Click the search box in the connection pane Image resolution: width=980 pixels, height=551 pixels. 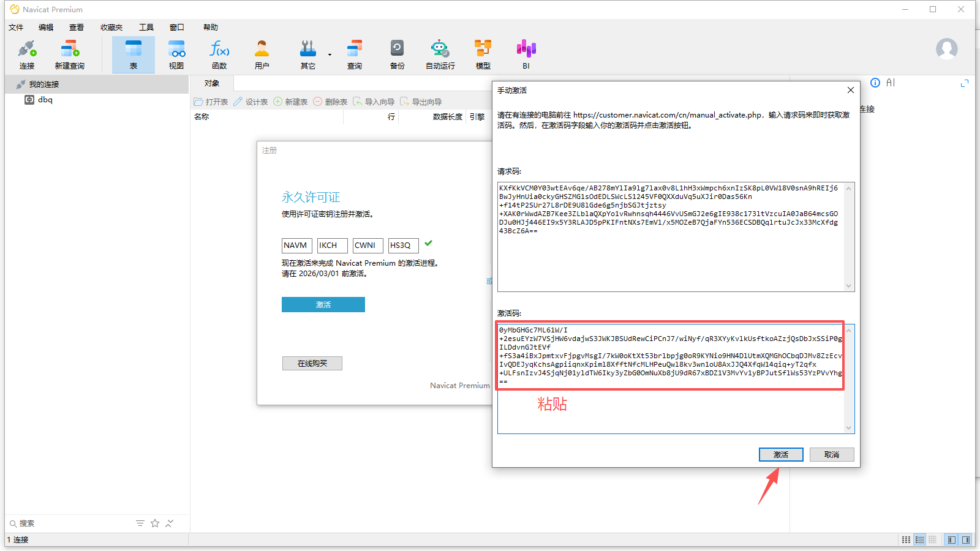tap(67, 523)
